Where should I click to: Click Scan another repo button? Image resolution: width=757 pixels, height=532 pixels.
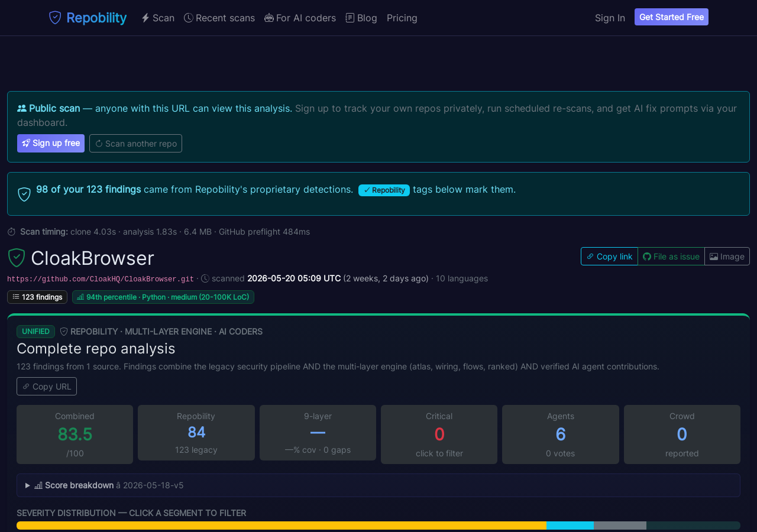135,143
